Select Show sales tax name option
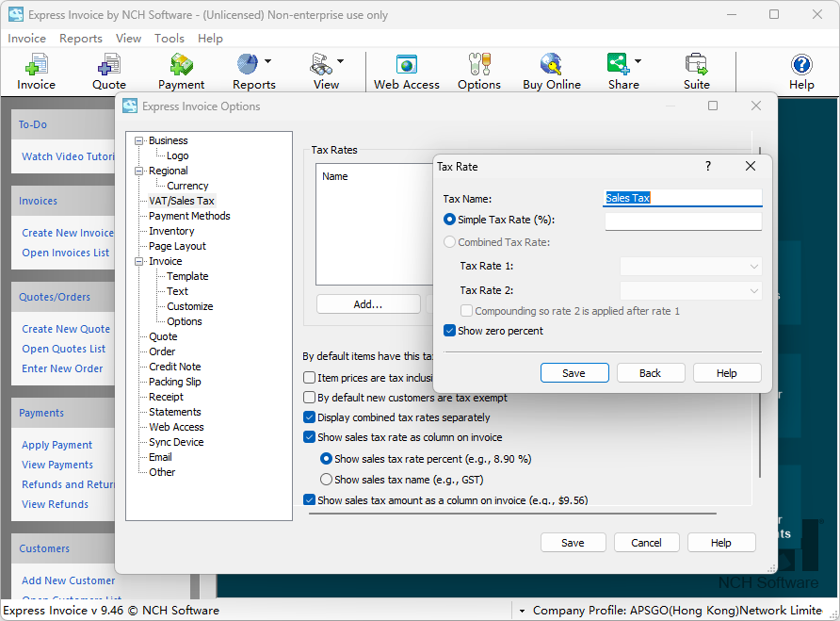This screenshot has width=840, height=621. click(326, 479)
